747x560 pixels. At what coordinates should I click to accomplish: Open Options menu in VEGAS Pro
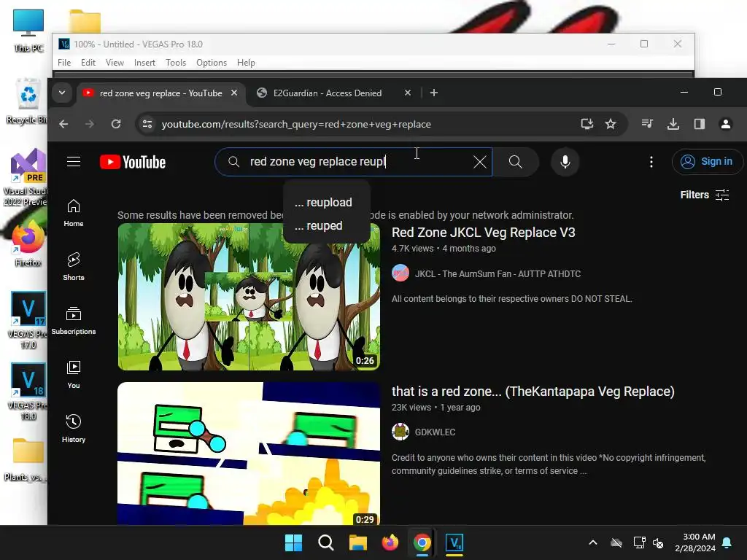(x=212, y=63)
